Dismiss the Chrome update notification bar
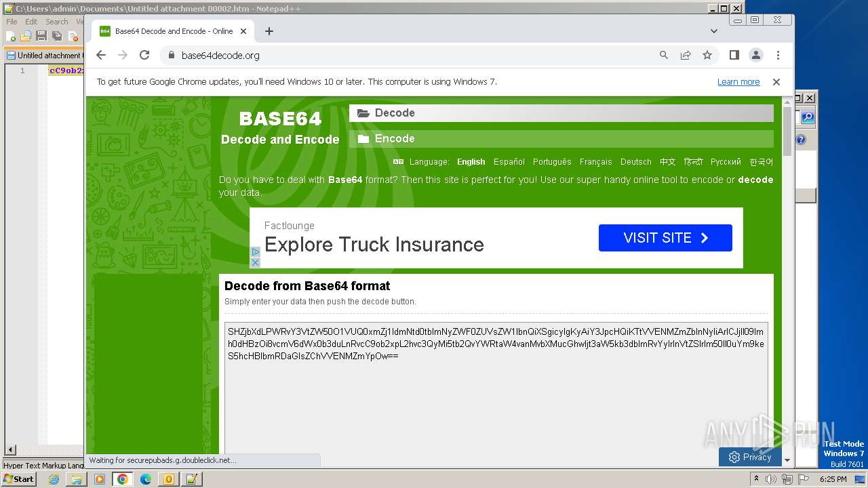This screenshot has width=868, height=488. tap(776, 81)
